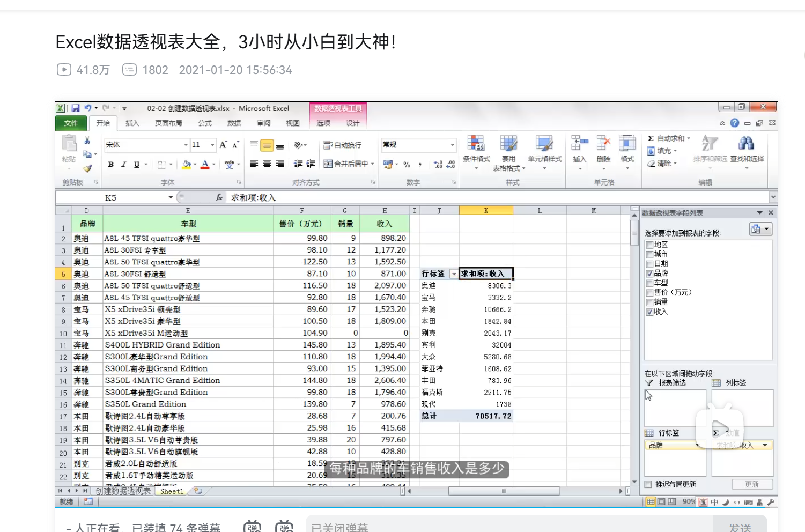This screenshot has height=532, width=805.
Task: Open Name Box dropdown next to K5
Action: point(171,197)
